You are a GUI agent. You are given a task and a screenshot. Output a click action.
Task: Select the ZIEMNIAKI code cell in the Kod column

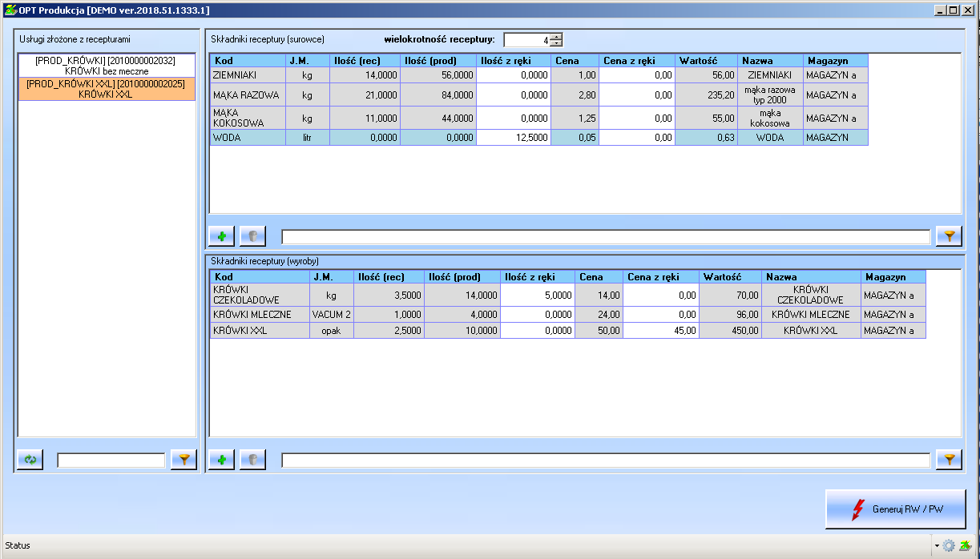[x=248, y=74]
